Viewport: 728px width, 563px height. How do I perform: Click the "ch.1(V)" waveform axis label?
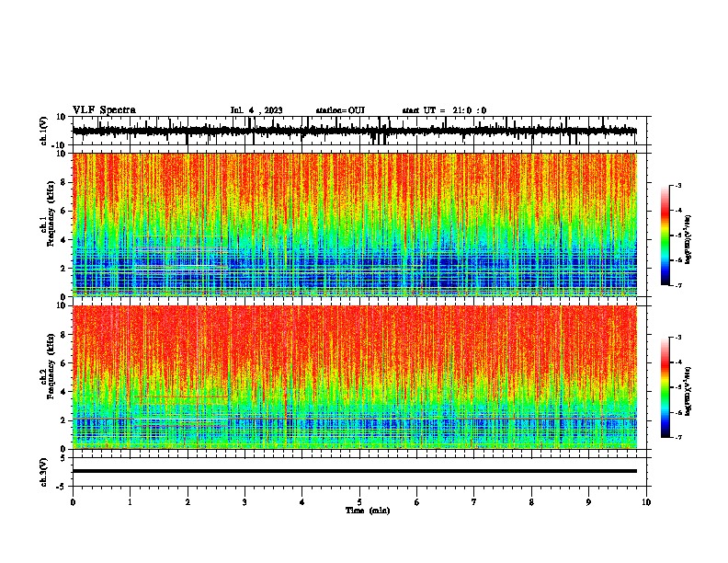click(x=44, y=131)
